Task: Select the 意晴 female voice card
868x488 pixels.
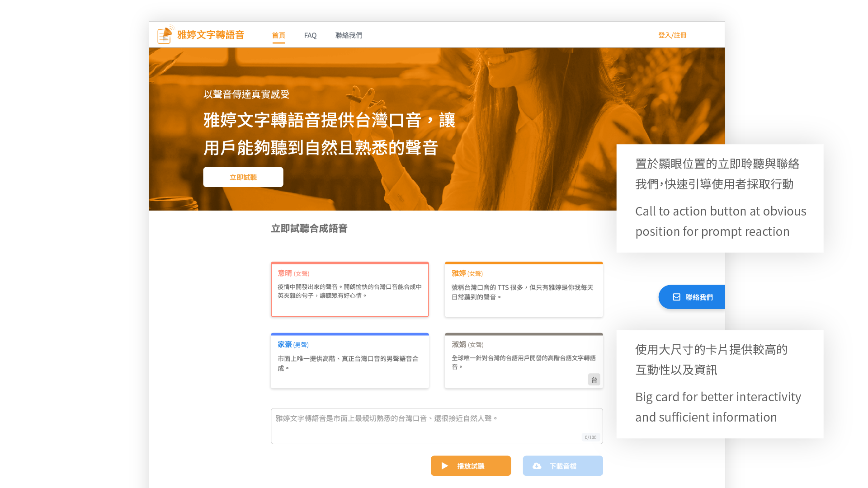Action: (x=349, y=289)
